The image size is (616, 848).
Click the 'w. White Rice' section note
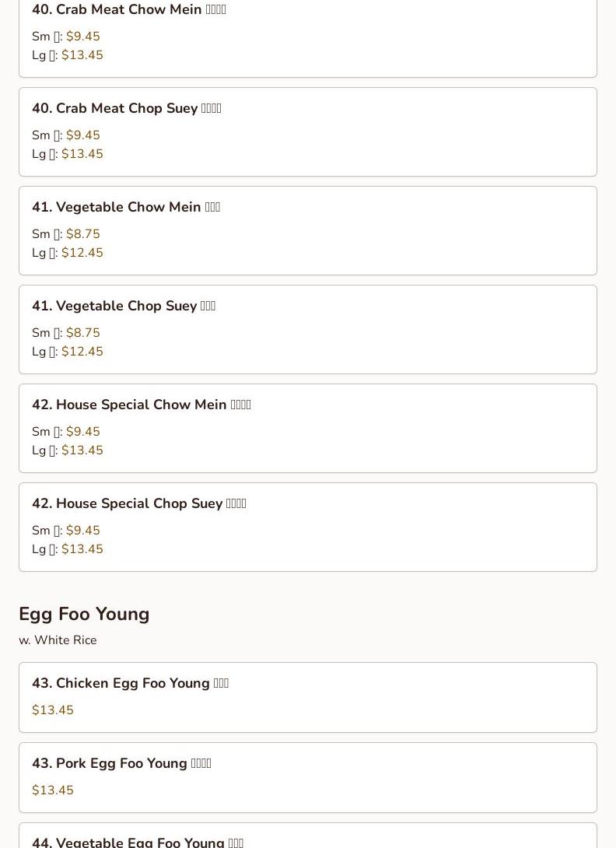[58, 640]
